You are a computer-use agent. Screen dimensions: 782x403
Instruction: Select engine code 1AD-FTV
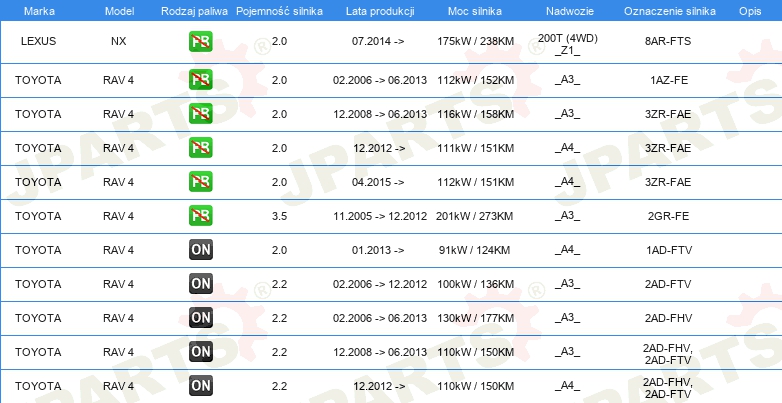click(669, 250)
